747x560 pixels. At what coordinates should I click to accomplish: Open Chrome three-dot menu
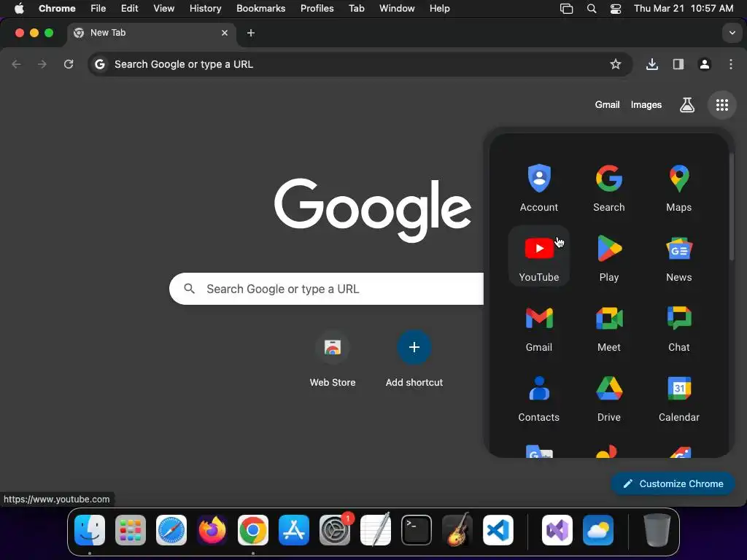731,64
